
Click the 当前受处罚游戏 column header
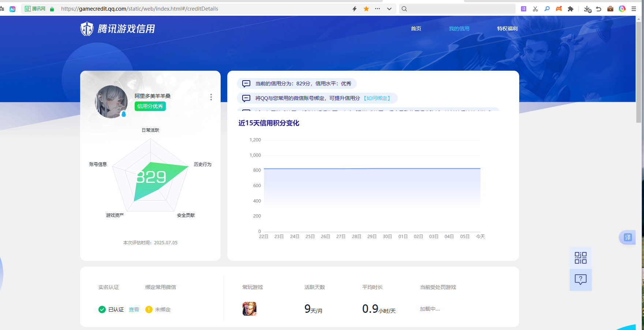[438, 287]
